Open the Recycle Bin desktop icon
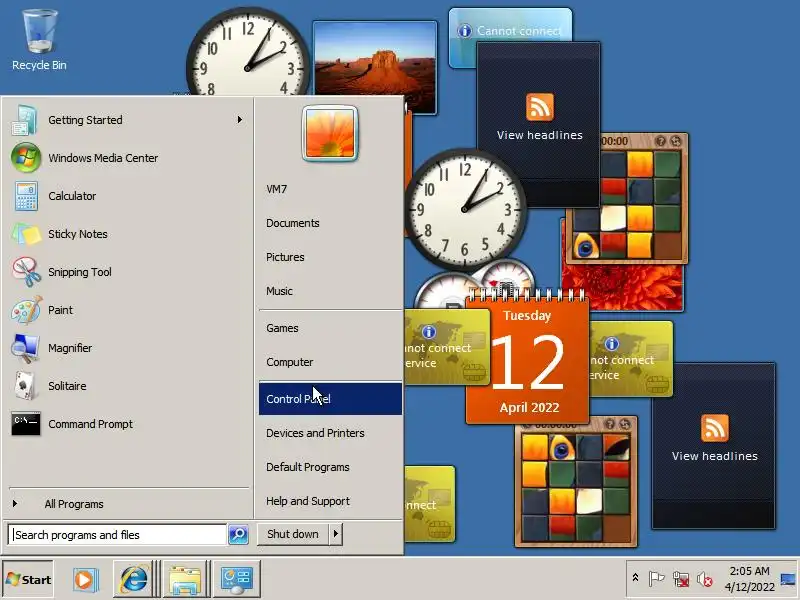800x600 pixels. click(39, 41)
